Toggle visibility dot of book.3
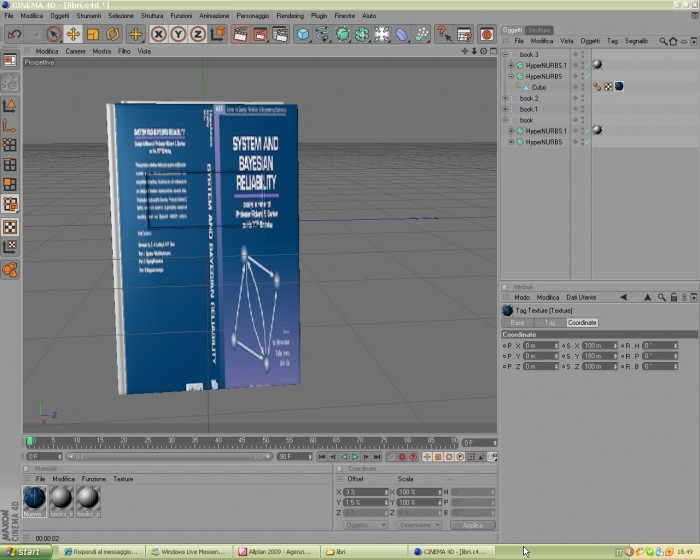This screenshot has width=700, height=560. (x=575, y=54)
